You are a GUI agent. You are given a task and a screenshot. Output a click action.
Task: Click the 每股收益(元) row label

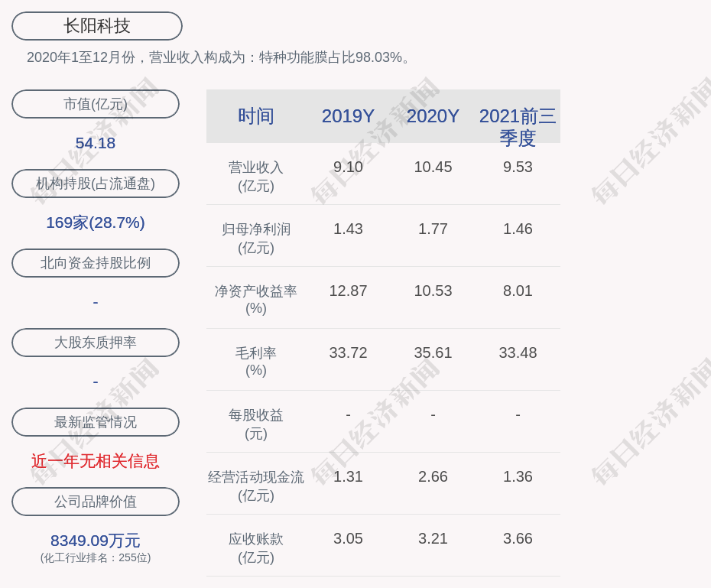256,424
